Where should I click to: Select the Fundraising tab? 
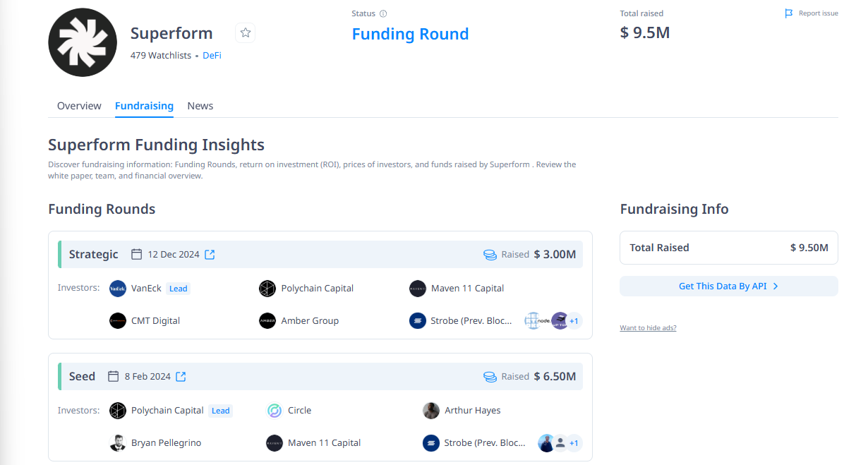tap(144, 106)
